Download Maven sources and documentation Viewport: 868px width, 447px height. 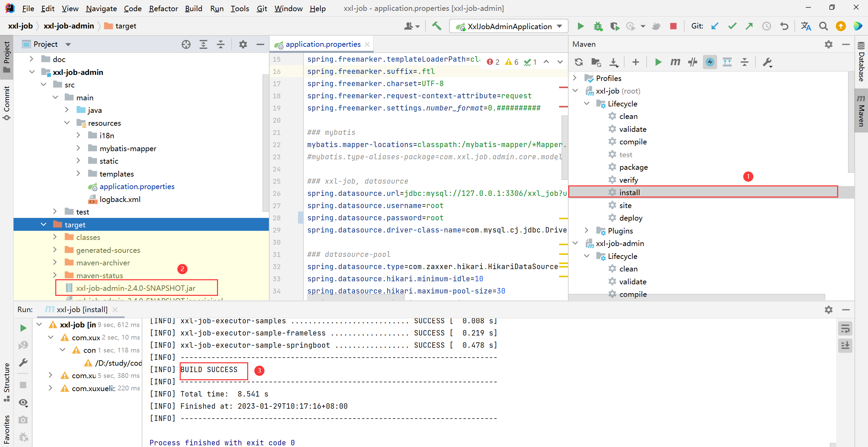614,62
